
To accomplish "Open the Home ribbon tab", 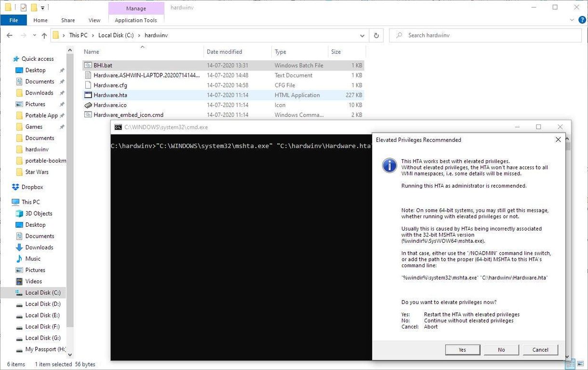I will pos(40,20).
